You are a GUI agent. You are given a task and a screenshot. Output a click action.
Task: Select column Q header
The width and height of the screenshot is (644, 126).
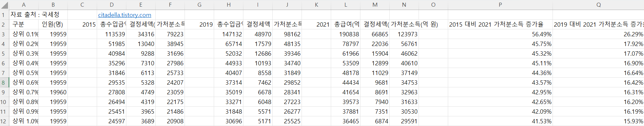[598, 5]
